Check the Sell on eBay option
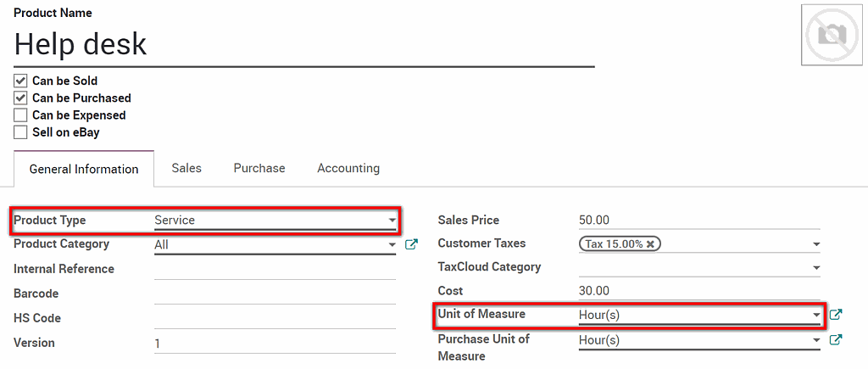The height and width of the screenshot is (369, 868). pos(21,132)
